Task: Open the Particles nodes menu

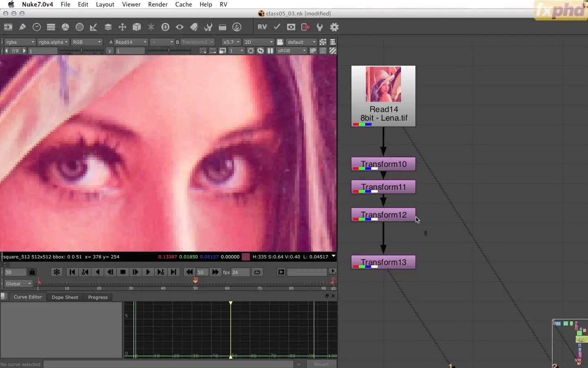Action: 151,27
